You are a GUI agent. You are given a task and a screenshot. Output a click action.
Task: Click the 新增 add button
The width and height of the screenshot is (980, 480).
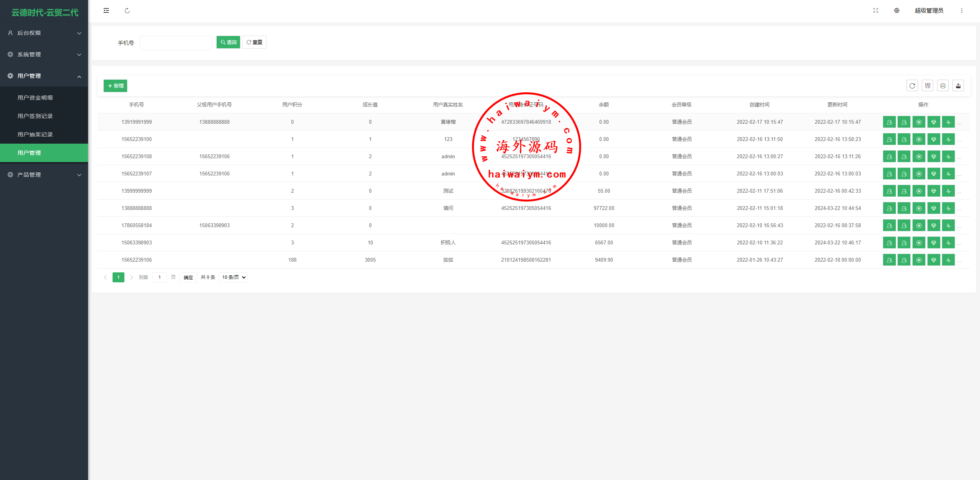pos(115,86)
